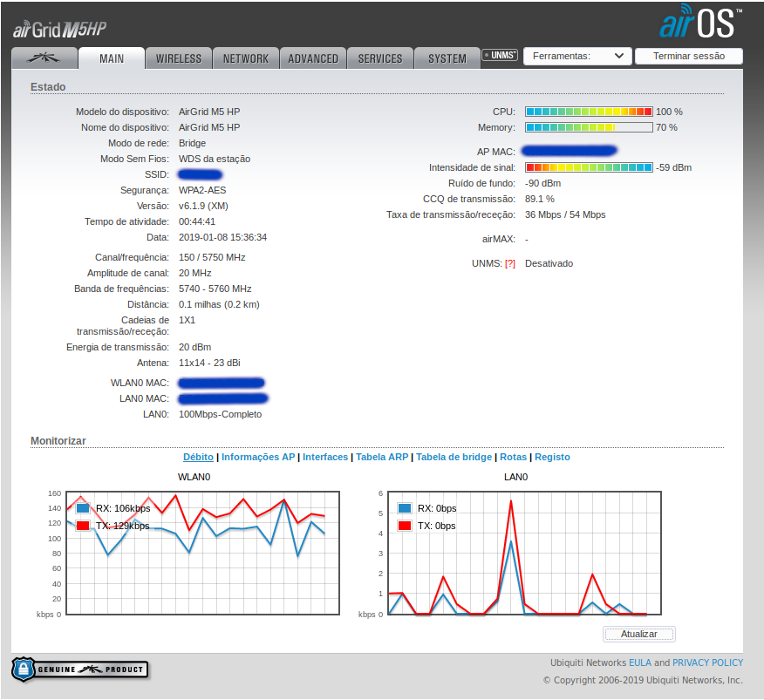This screenshot has height=700, width=764.
Task: Expand the Ferramentas dropdown
Action: pyautogui.click(x=577, y=56)
